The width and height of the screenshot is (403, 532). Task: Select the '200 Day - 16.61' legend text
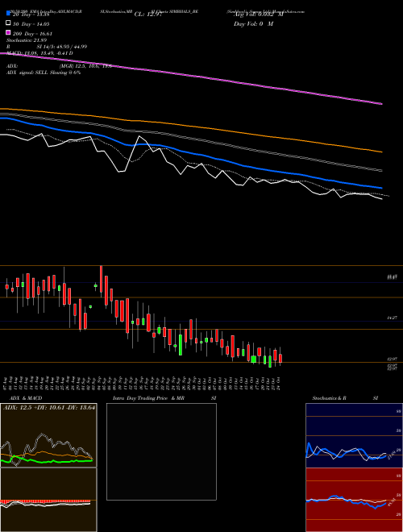point(33,34)
